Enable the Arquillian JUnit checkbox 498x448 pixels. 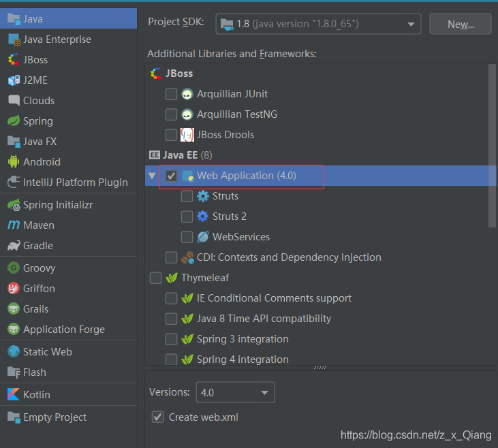pos(171,94)
